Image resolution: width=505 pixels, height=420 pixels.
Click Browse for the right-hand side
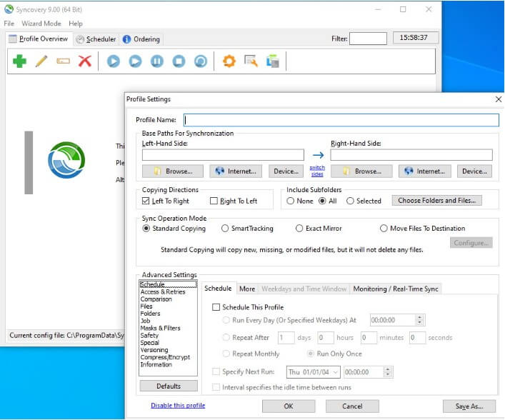click(361, 171)
